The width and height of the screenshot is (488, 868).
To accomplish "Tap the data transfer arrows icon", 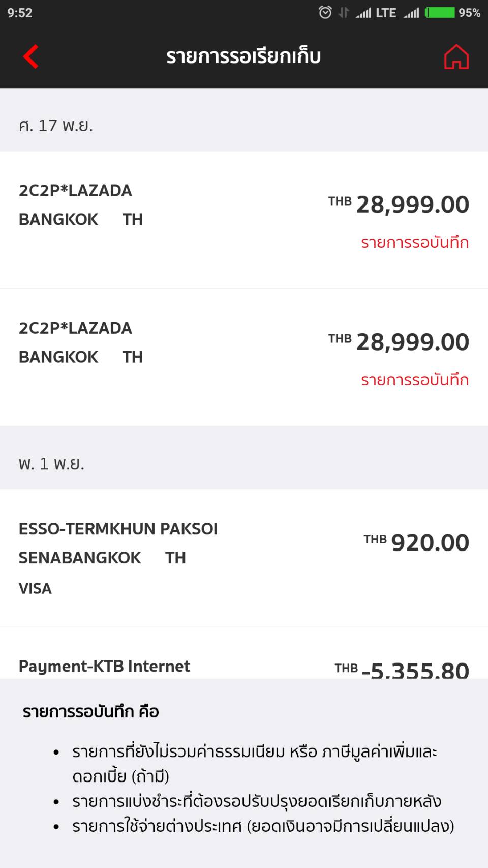I will [344, 12].
